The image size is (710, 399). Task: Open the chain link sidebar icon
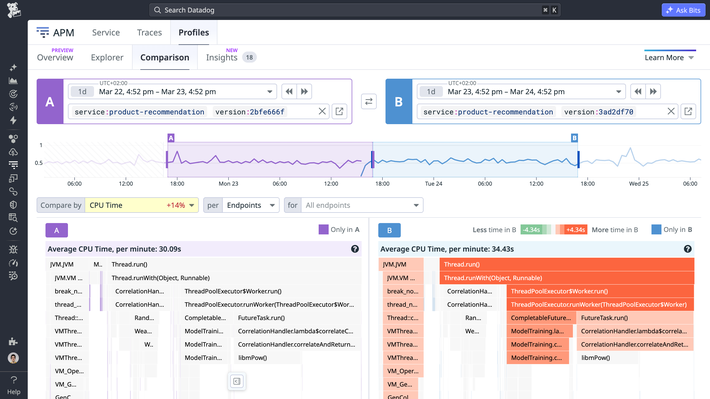(x=14, y=192)
